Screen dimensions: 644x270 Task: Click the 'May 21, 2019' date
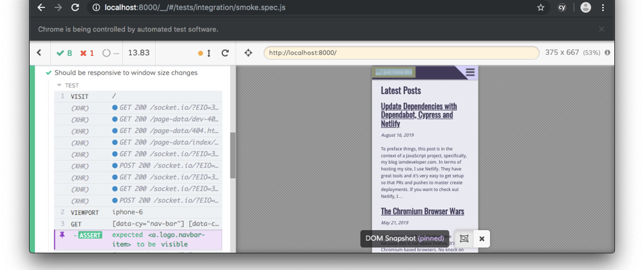coord(395,223)
